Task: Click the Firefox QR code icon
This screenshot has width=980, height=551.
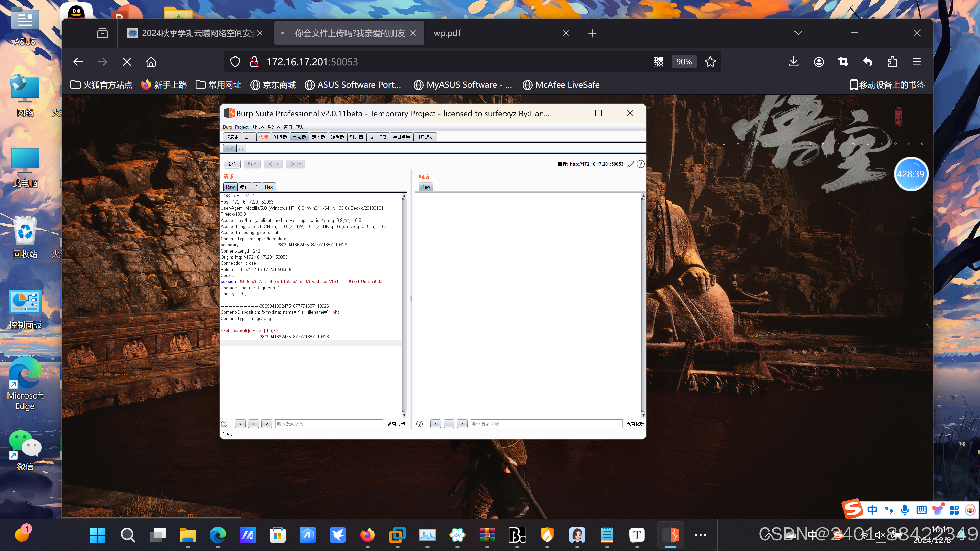Action: pos(658,62)
